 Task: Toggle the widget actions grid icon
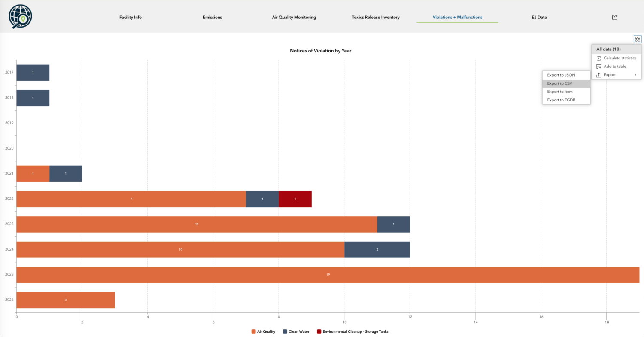pos(637,39)
